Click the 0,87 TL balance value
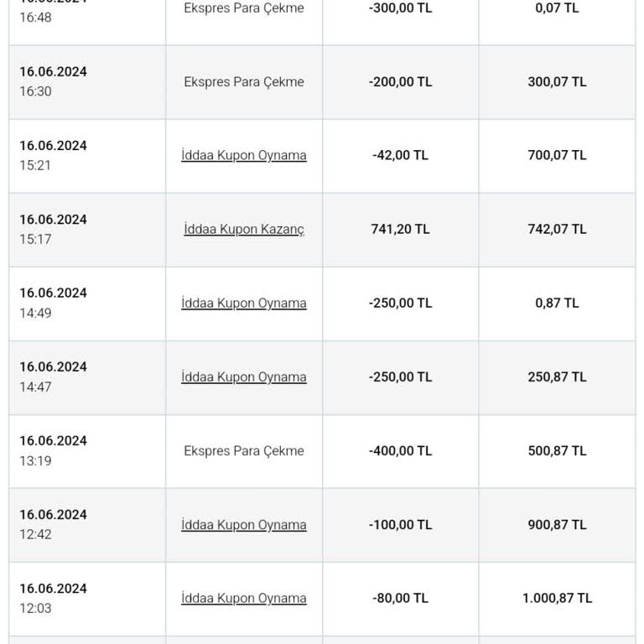Screen dimensions: 644x644 coord(557,303)
